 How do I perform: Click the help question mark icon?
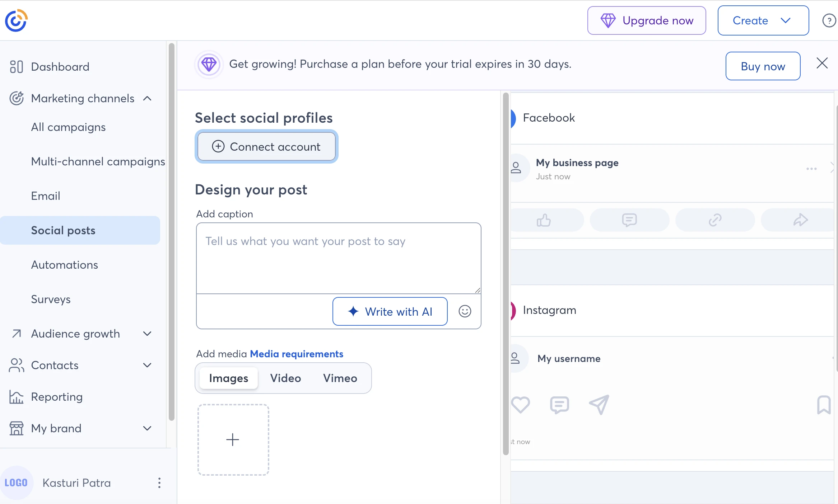[x=829, y=21]
